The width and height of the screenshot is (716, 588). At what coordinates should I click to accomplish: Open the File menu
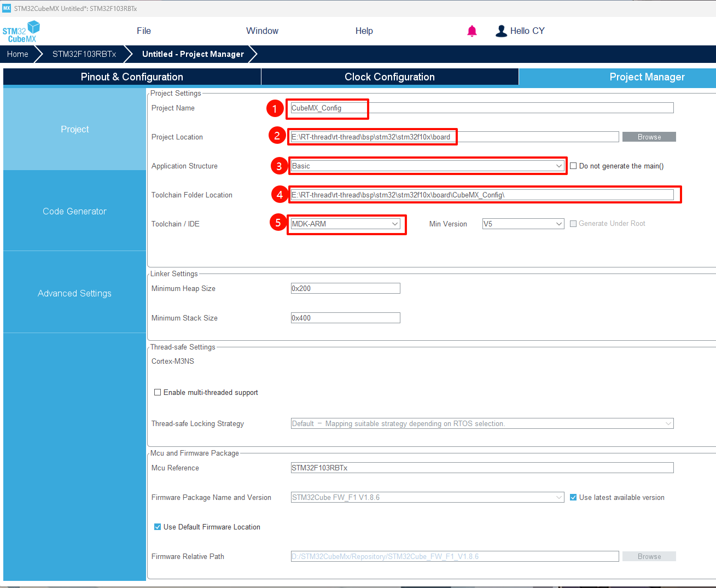pos(144,31)
